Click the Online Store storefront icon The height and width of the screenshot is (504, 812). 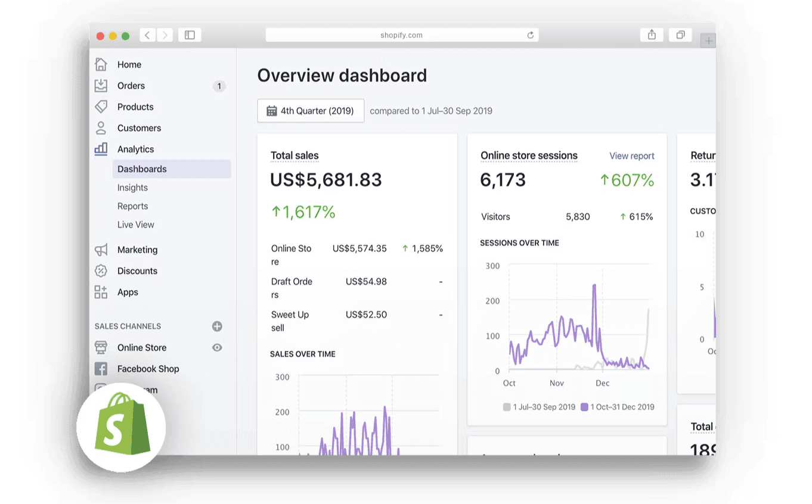101,347
